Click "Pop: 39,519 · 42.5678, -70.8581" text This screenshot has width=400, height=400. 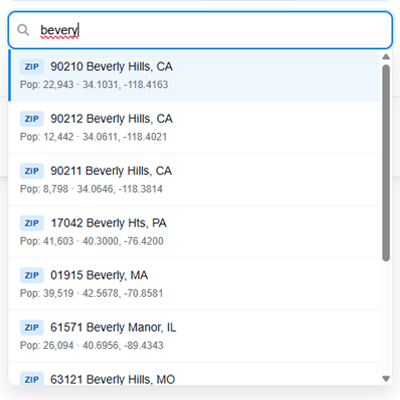pyautogui.click(x=92, y=293)
